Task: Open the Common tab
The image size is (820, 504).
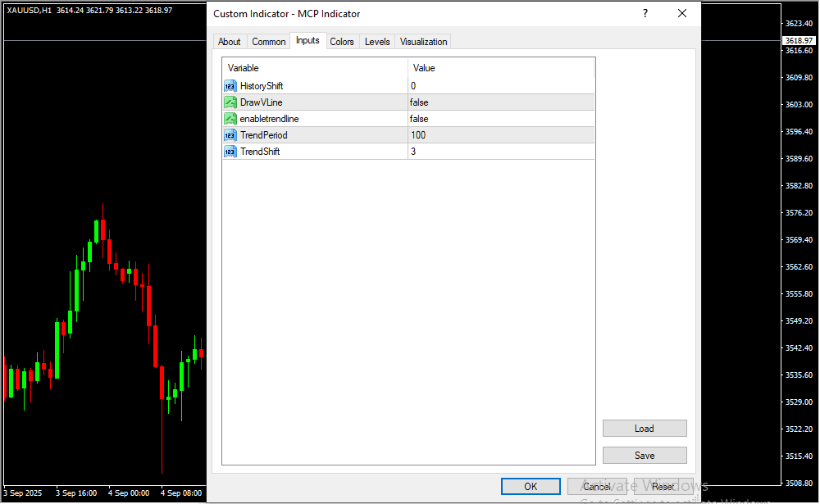Action: tap(269, 42)
